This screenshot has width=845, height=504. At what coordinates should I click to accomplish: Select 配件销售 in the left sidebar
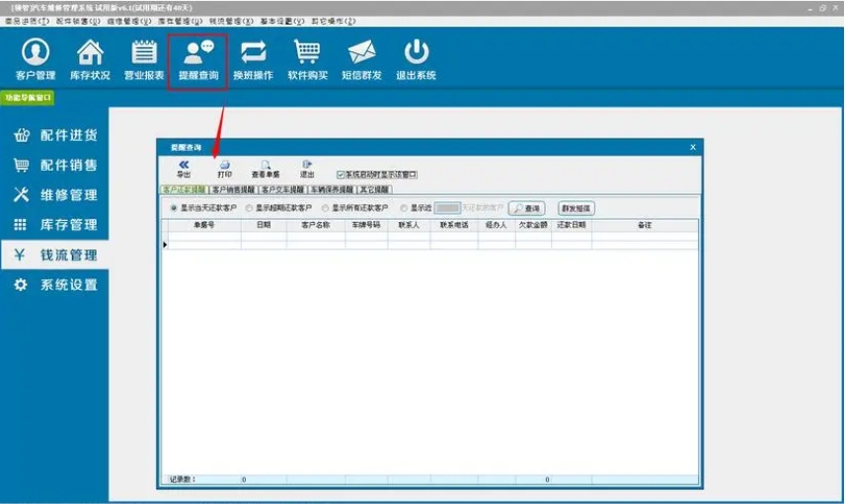tap(55, 165)
